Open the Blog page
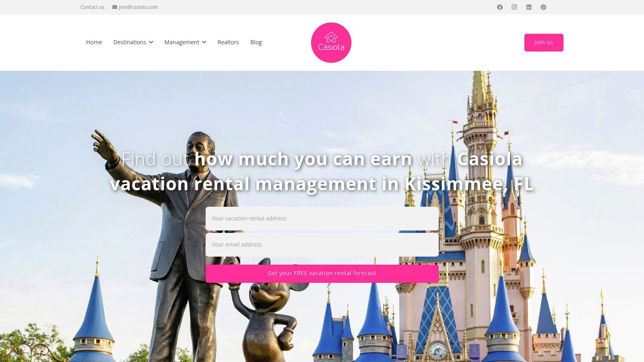644x362 pixels. 256,42
